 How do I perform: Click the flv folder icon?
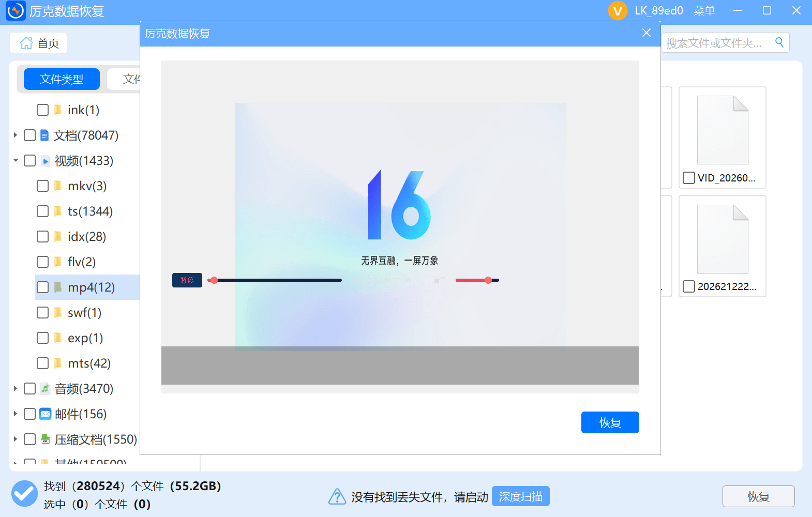[x=58, y=262]
